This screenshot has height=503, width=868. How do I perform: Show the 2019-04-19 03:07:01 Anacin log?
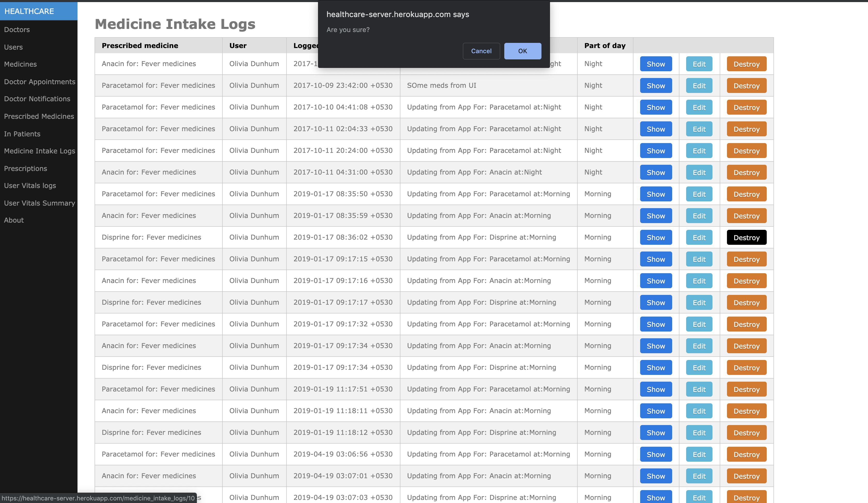tap(655, 476)
